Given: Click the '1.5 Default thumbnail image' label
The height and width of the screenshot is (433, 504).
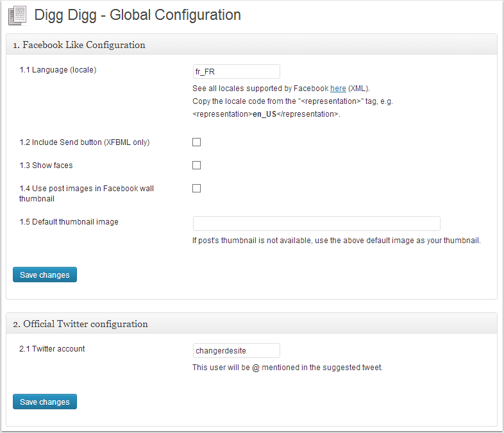Looking at the screenshot, I should pyautogui.click(x=69, y=222).
